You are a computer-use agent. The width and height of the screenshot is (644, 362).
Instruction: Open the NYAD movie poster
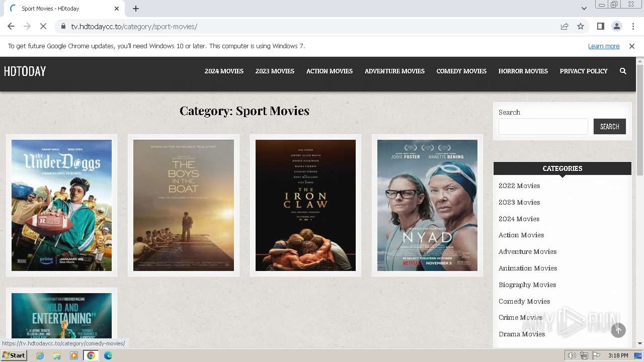click(427, 205)
